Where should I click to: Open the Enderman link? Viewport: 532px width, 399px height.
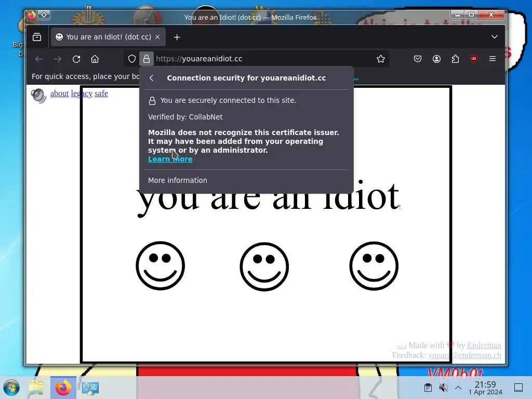tap(484, 345)
